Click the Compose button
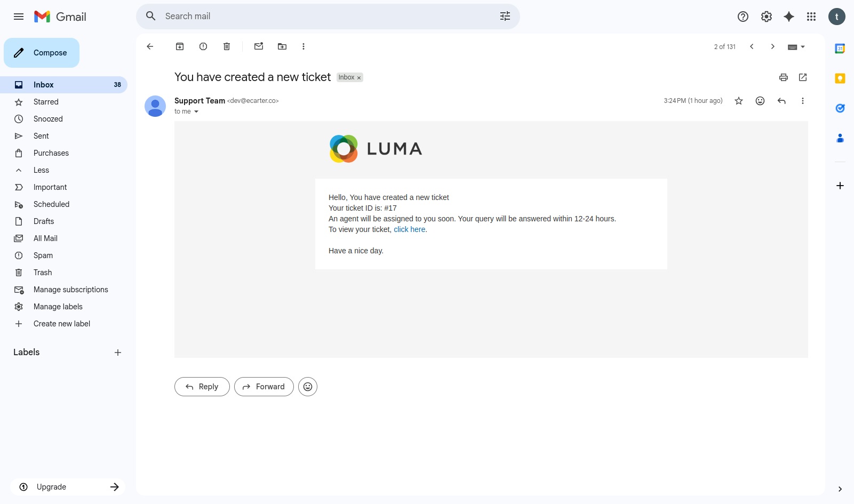The width and height of the screenshot is (854, 504). point(42,53)
